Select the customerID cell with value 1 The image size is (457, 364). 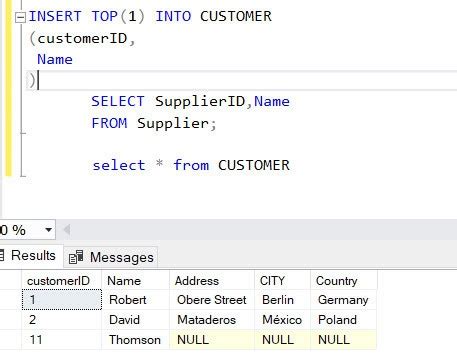[x=62, y=300]
